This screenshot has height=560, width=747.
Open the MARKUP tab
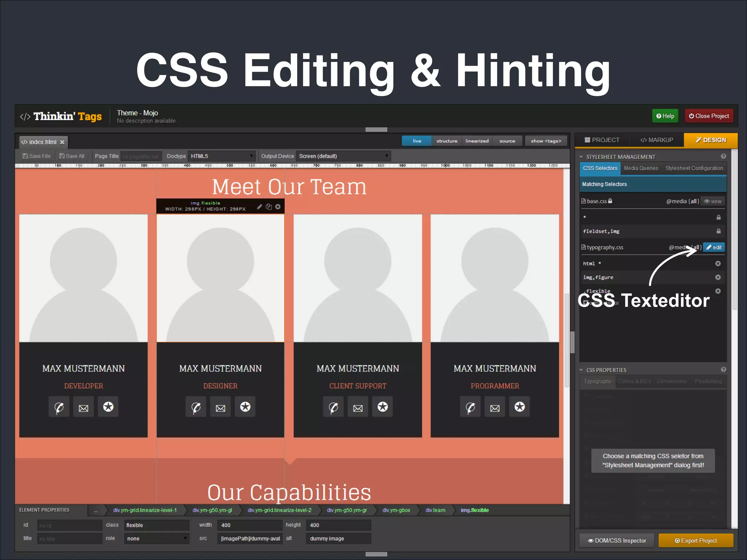(x=657, y=140)
